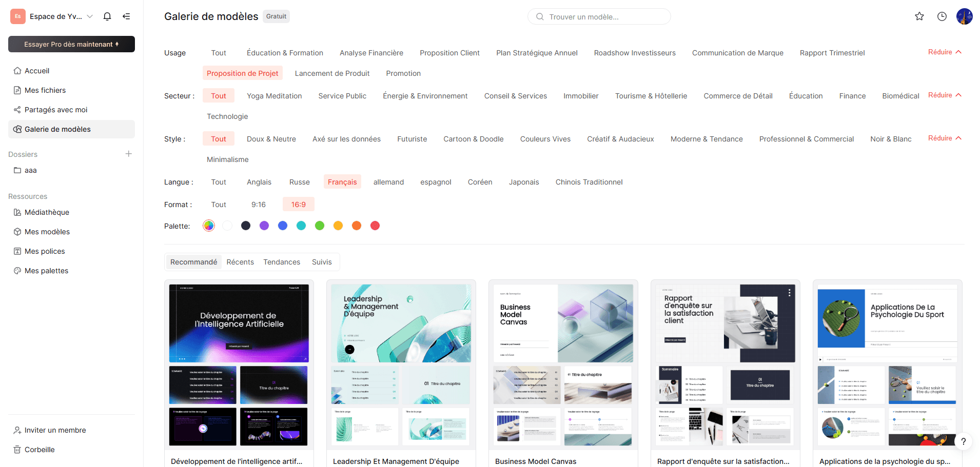Click Essayer Pro dès maintenant

pyautogui.click(x=71, y=44)
